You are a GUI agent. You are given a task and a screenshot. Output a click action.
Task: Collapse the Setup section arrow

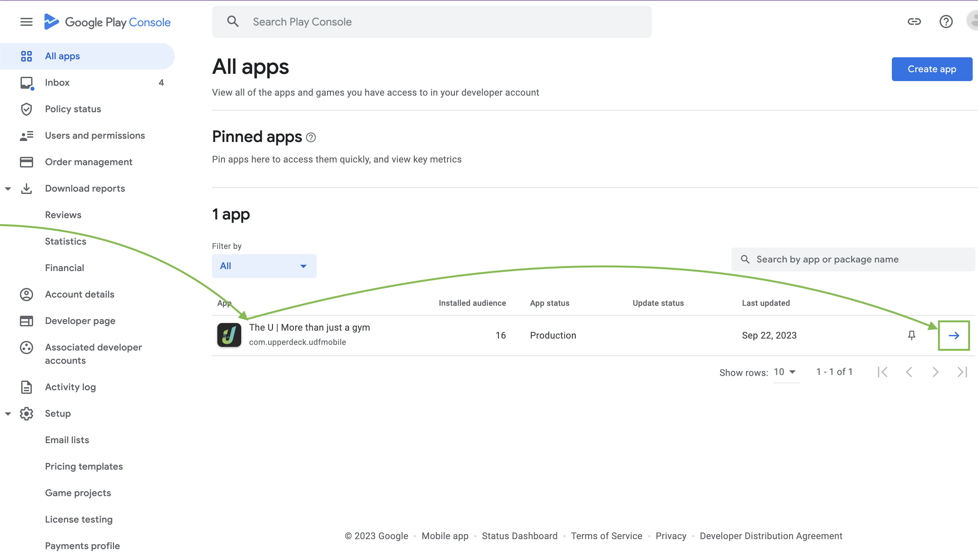click(x=8, y=413)
